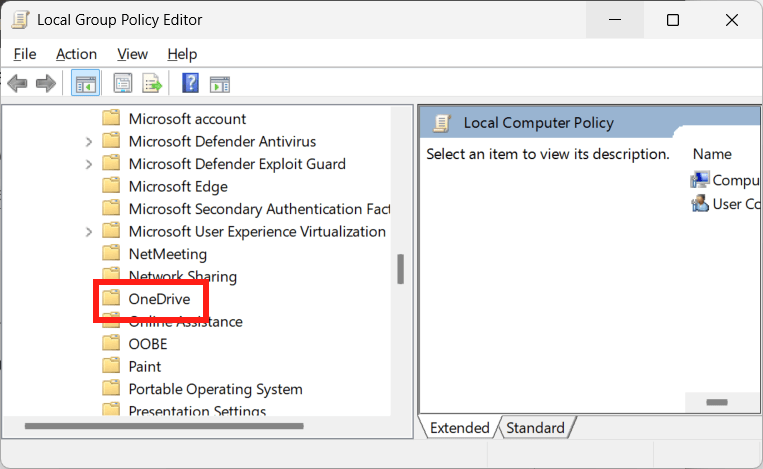Switch to the Standard tab
This screenshot has width=763, height=469.
click(x=535, y=428)
